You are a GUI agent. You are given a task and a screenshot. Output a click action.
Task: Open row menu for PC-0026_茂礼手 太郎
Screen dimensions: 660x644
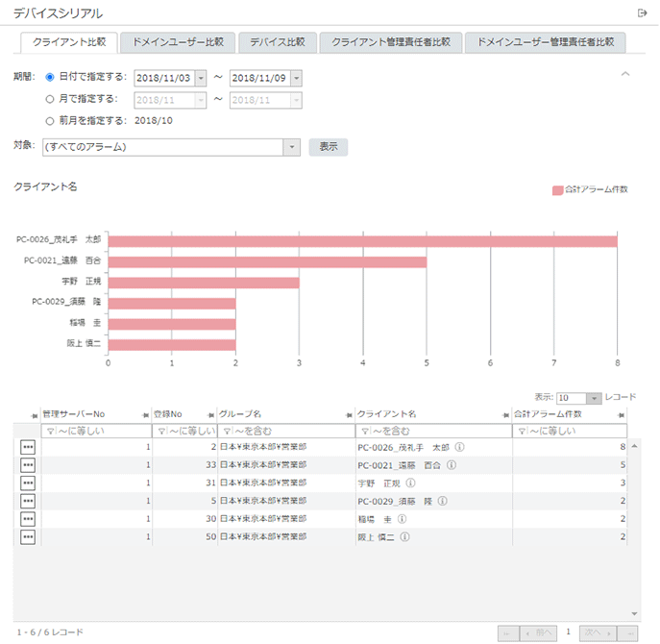[x=27, y=447]
